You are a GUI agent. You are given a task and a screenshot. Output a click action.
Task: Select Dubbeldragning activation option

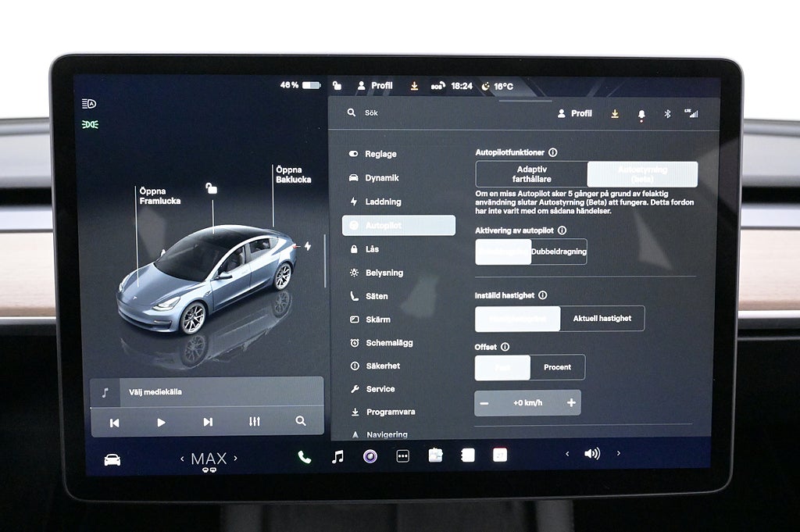(x=559, y=252)
